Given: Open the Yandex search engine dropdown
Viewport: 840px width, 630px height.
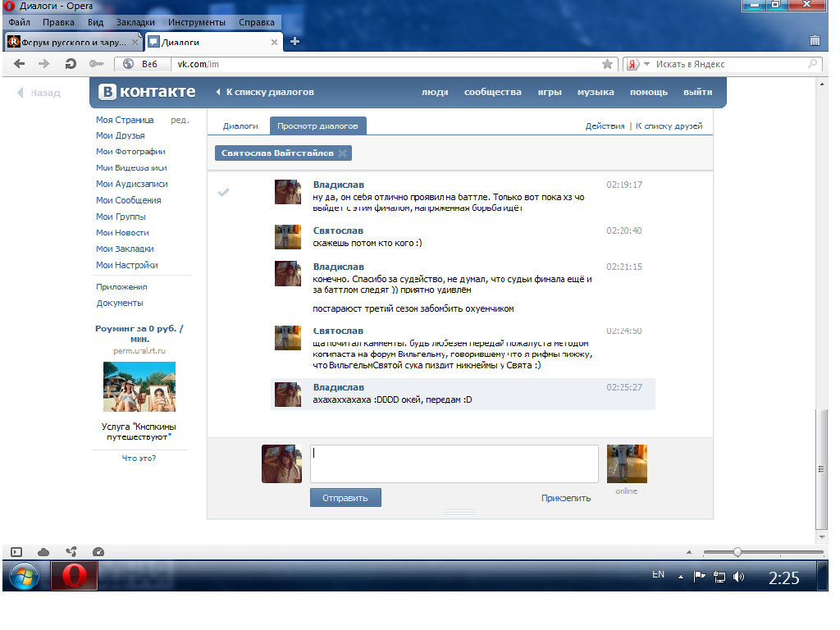Looking at the screenshot, I should 646,64.
